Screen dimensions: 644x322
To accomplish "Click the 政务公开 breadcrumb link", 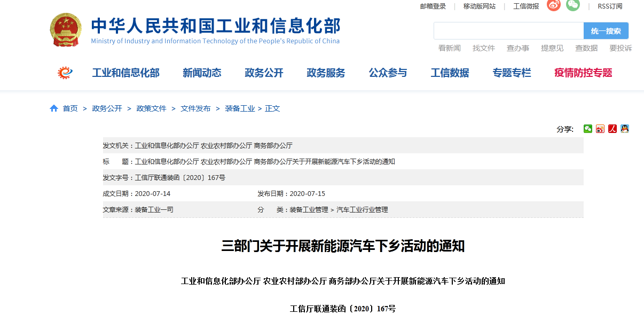I will click(x=107, y=108).
